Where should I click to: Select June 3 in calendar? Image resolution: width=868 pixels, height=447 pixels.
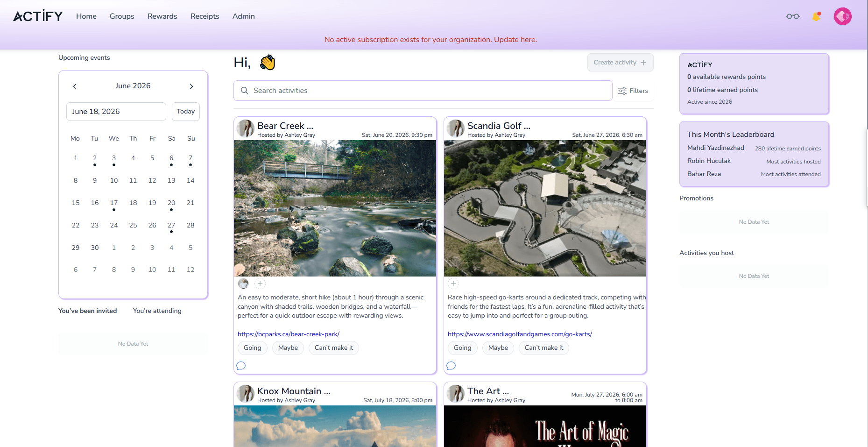114,158
